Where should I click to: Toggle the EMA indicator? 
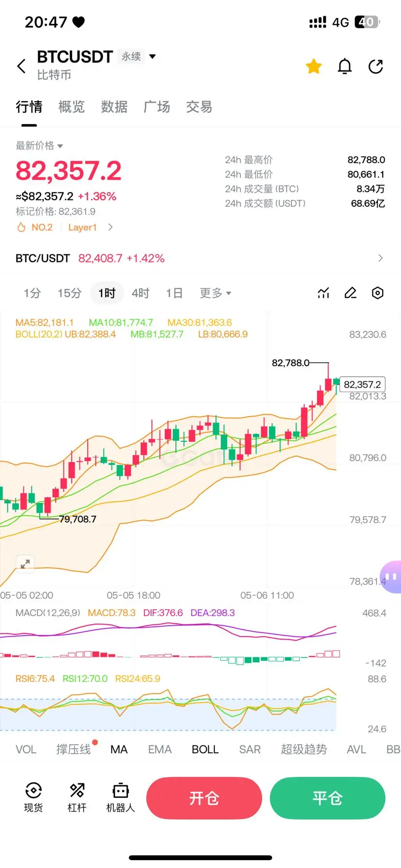[160, 749]
